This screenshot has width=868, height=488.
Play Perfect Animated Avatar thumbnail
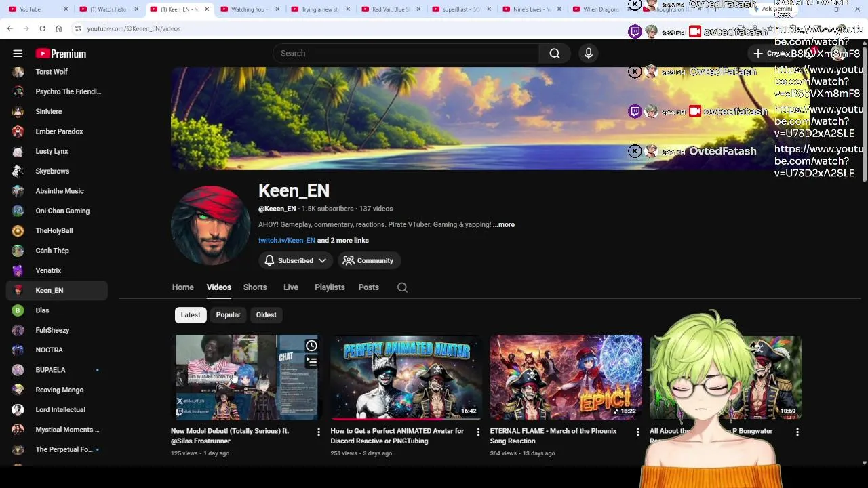click(x=406, y=378)
